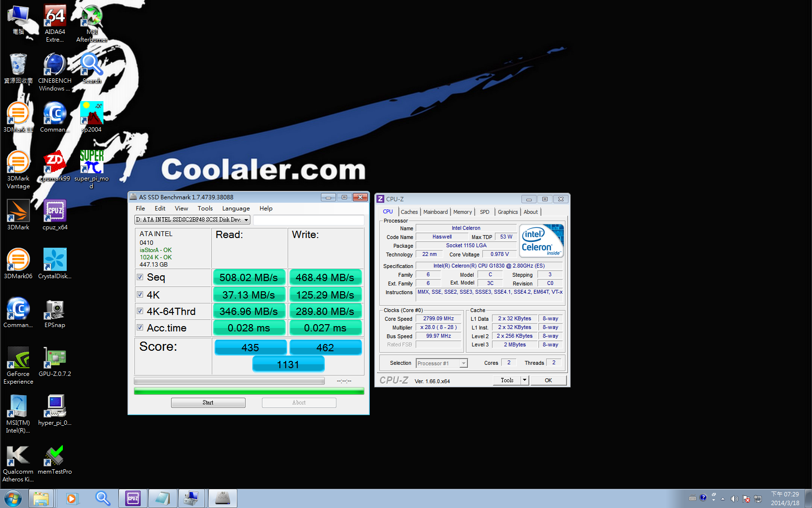Screen dimensions: 812x508
Task: Open hyper_pi desktop shortcut
Action: pyautogui.click(x=55, y=410)
